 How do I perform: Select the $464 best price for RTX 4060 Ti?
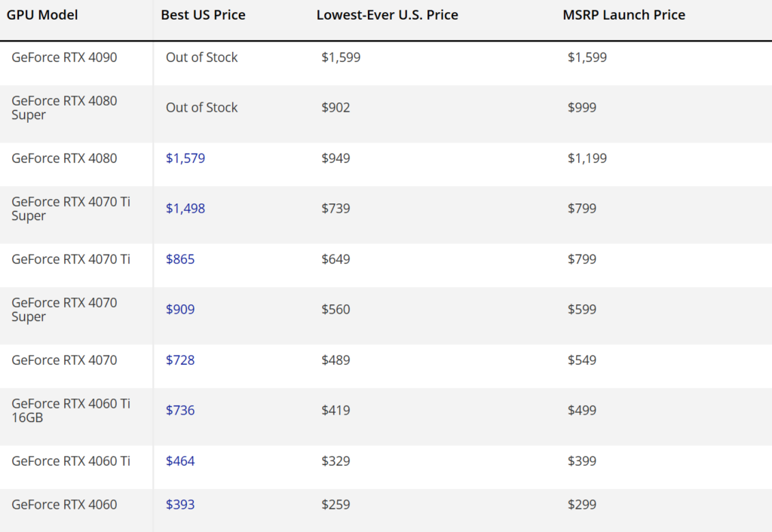click(179, 461)
